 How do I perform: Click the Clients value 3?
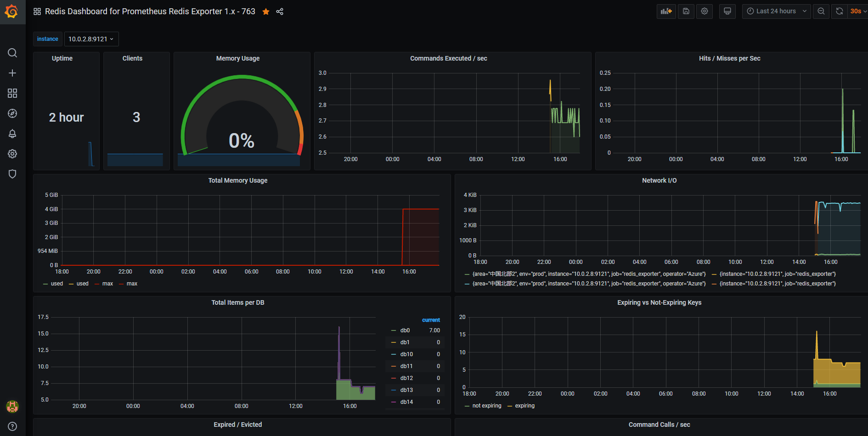point(136,117)
